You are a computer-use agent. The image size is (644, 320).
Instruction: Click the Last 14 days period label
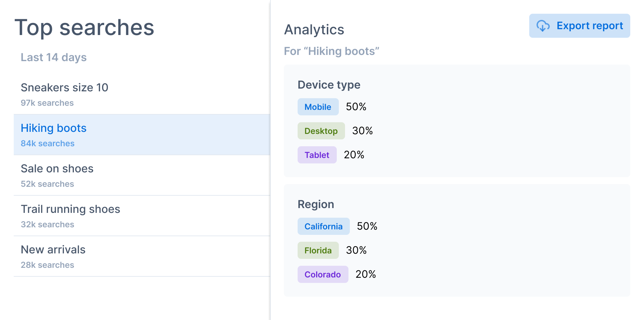[x=54, y=57]
